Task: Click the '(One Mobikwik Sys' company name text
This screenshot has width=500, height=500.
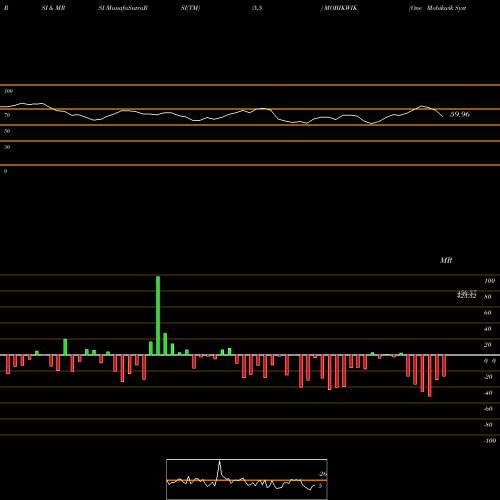Action: point(437,8)
